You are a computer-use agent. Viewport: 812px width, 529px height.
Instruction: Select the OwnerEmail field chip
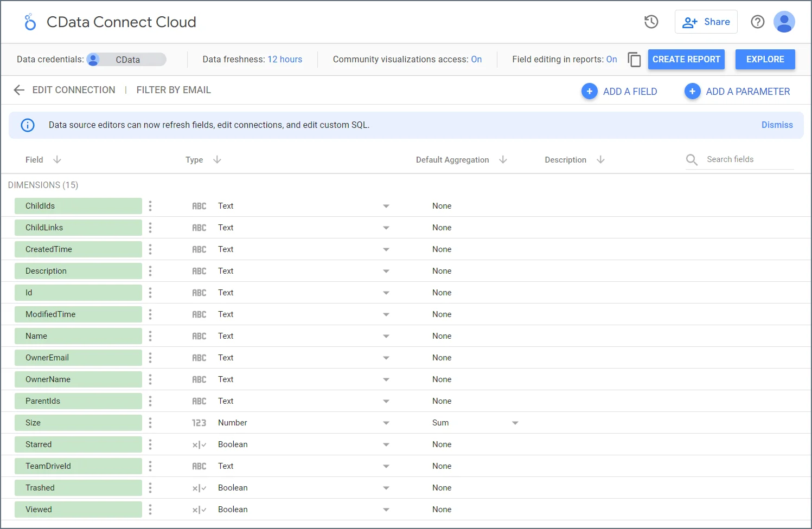coord(78,358)
